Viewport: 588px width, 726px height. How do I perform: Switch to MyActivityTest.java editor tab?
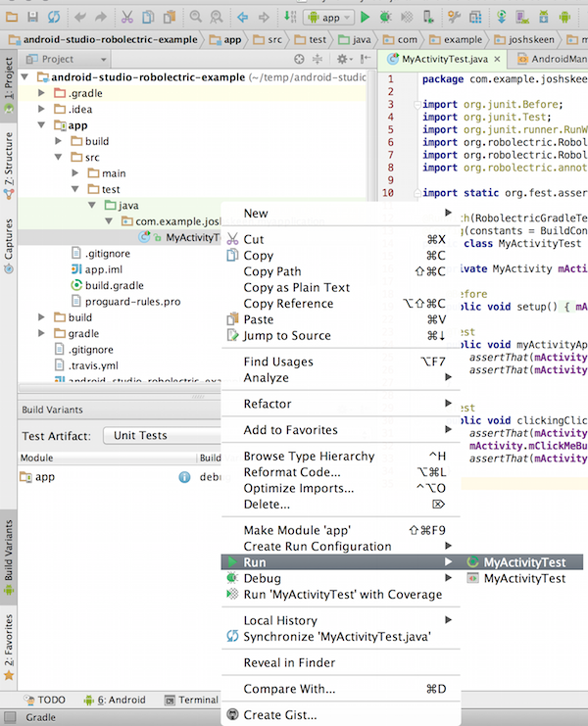(445, 59)
